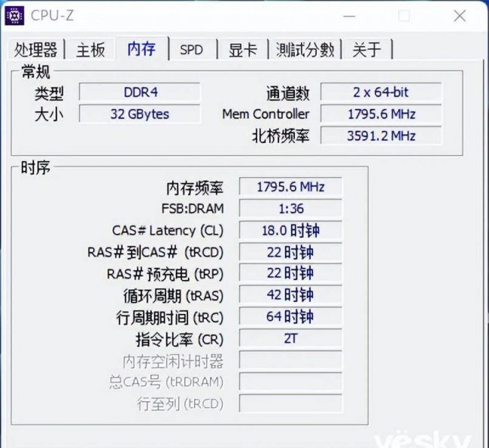Select the 3591.2 MHz 北桥频率 value
This screenshot has height=448, width=489.
tap(381, 136)
